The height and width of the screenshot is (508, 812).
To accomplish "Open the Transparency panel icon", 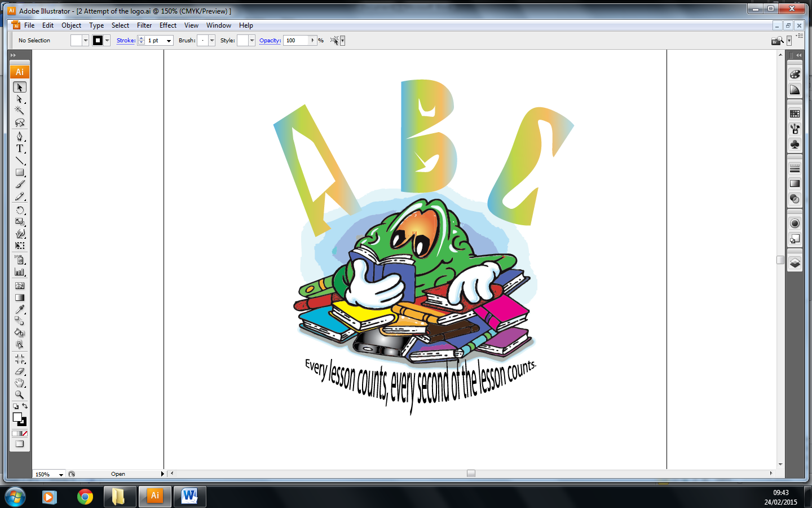I will click(795, 199).
